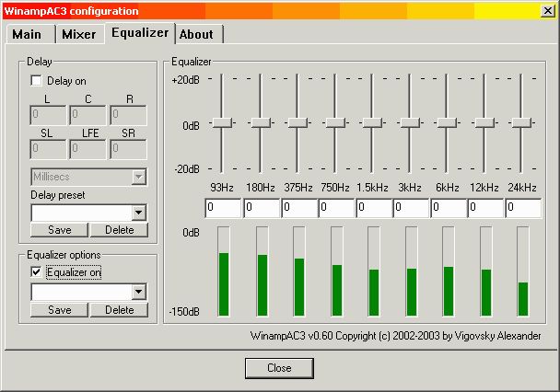The image size is (560, 392).
Task: Save the delay preset
Action: tap(59, 230)
